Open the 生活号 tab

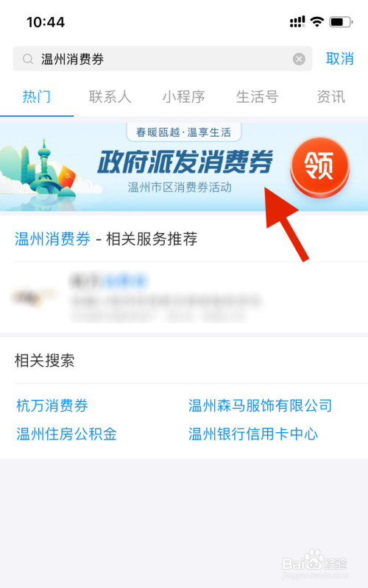[x=257, y=97]
